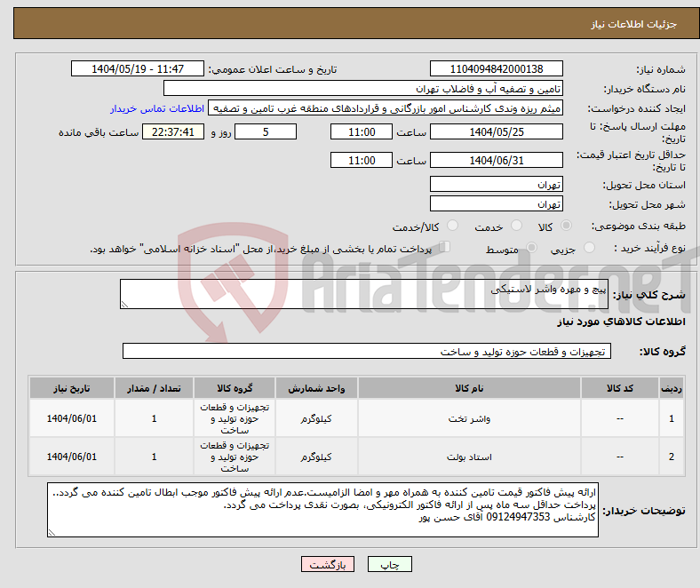Click the واشر تخت item name
This screenshot has height=588, width=700.
point(469,418)
